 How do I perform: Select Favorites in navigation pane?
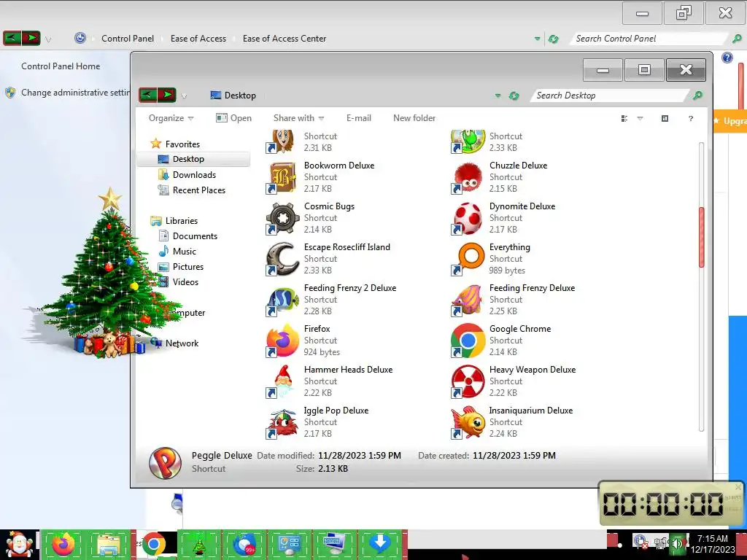[182, 144]
